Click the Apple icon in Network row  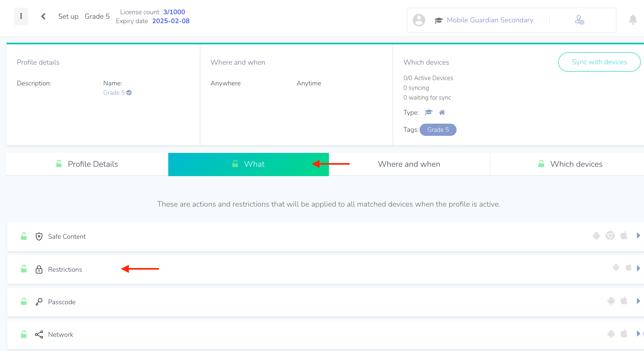pos(624,334)
